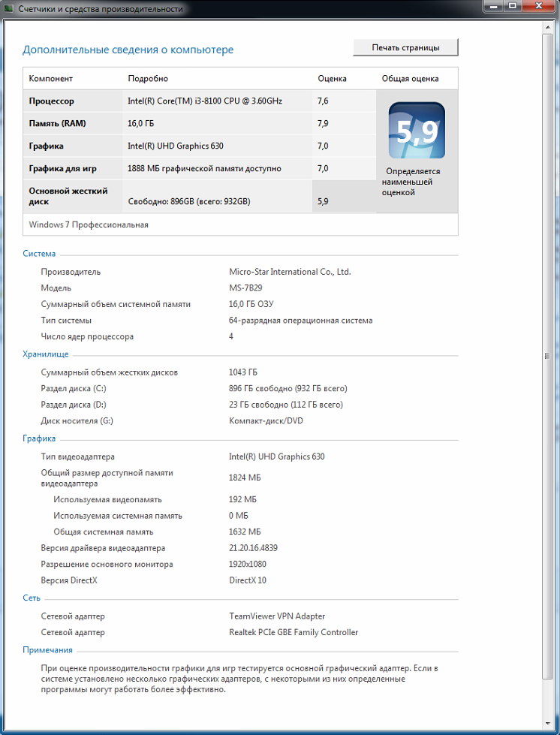Click the Оценка column header
The image size is (560, 735).
pyautogui.click(x=332, y=79)
